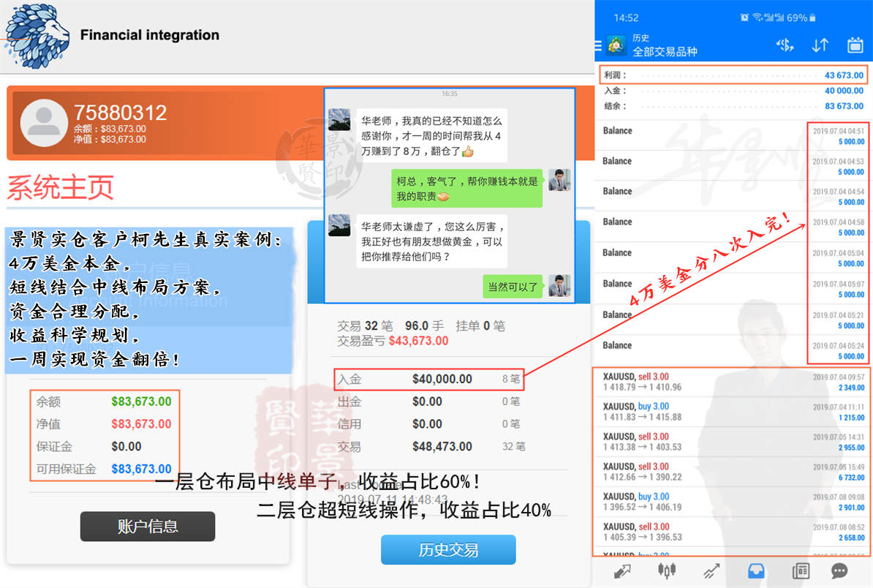Select Balance entry dated 2019.07.04 05:07
The width and height of the screenshot is (873, 588).
[x=733, y=288]
